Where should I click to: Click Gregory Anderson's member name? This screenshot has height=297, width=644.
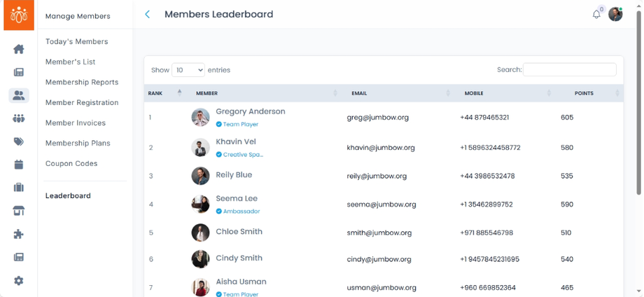click(x=250, y=111)
